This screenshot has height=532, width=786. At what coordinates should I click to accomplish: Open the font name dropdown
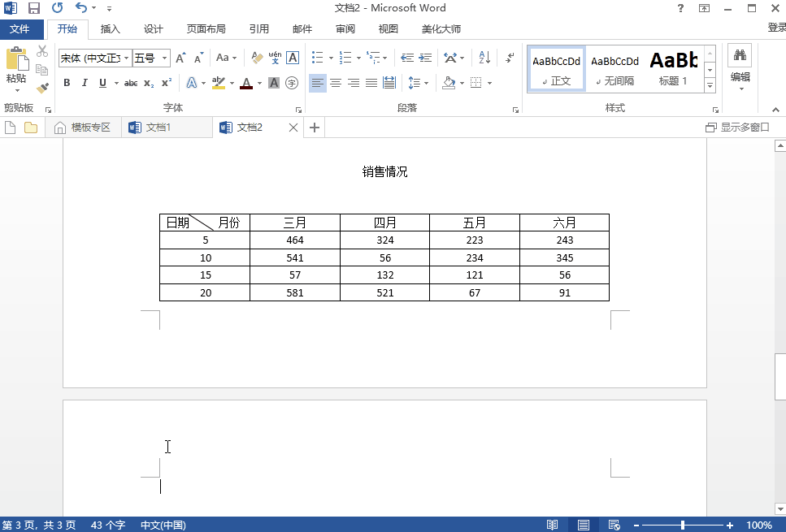[x=128, y=58]
